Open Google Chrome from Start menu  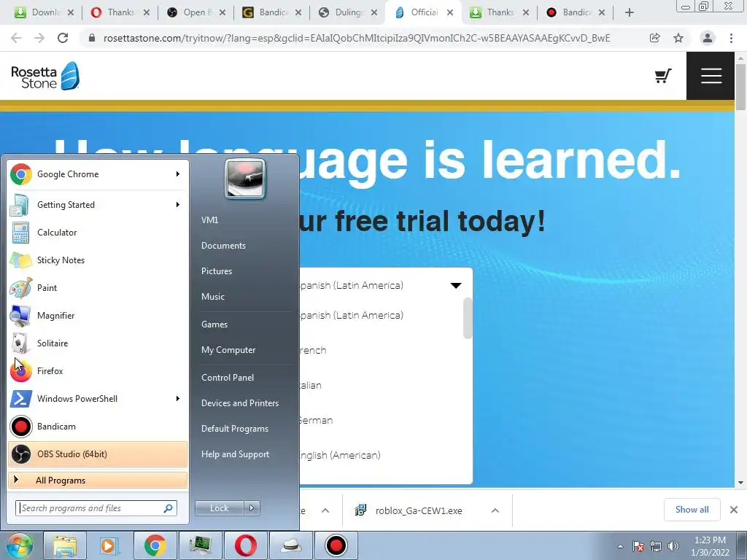pyautogui.click(x=98, y=174)
